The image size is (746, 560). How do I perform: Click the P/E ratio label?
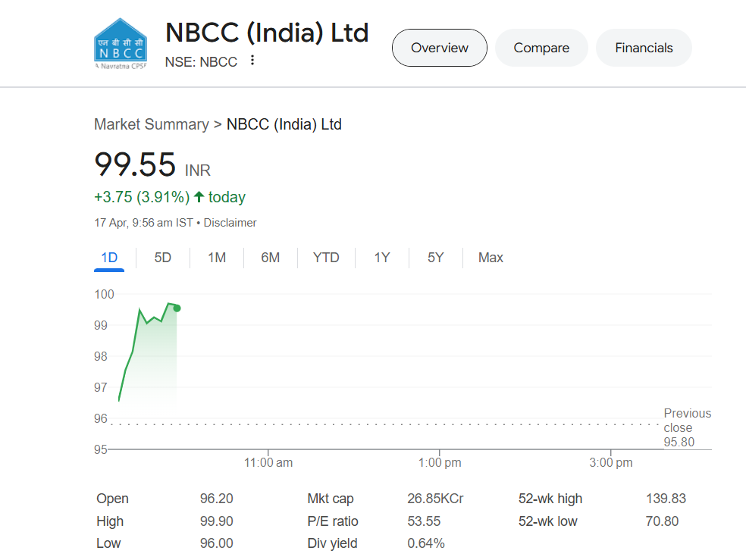[333, 521]
